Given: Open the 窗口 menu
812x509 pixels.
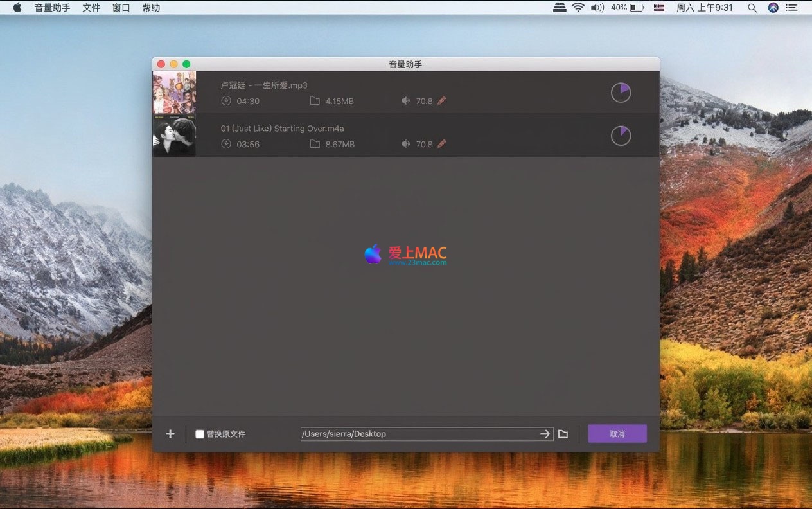Looking at the screenshot, I should (x=121, y=8).
